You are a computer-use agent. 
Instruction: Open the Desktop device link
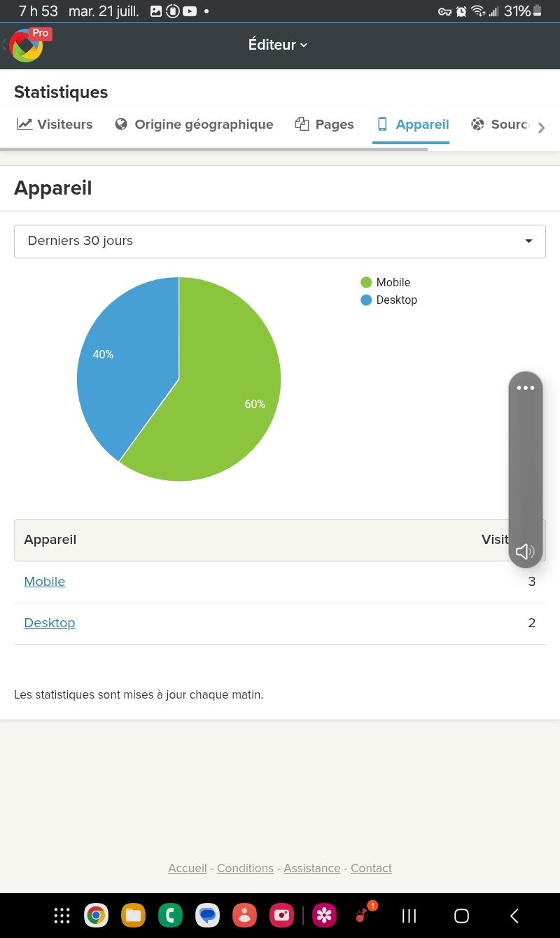pyautogui.click(x=50, y=623)
